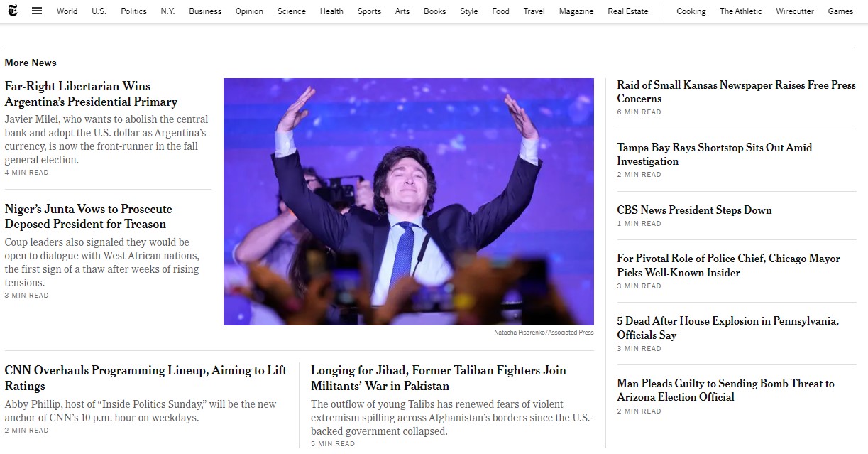Screen dimensions: 868x454
Task: Open Niger's Junta Vows to Prosecute headline
Action: coord(88,217)
